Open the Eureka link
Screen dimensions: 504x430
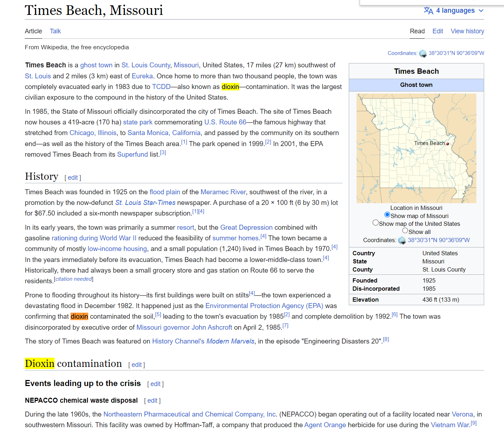coord(142,76)
